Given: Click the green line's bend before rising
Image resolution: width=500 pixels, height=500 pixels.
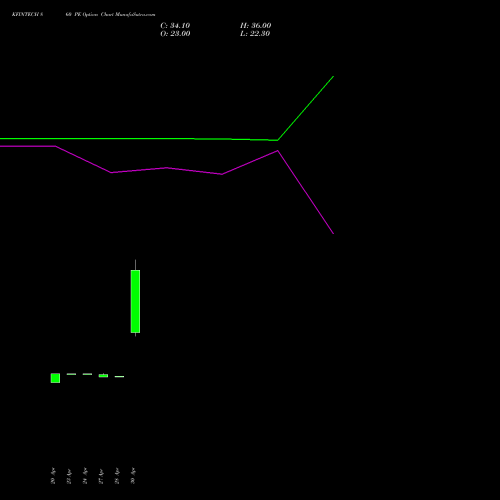Looking at the screenshot, I should [x=277, y=140].
